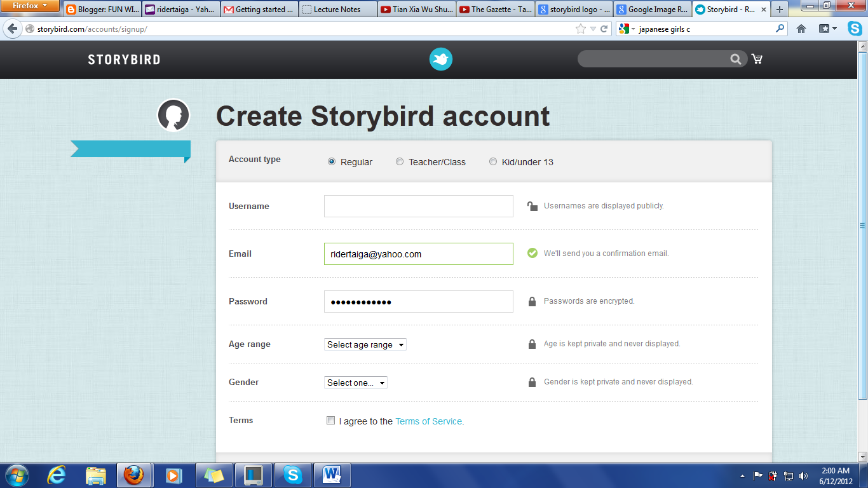Viewport: 868px width, 488px height.
Task: Switch to the storybird logo Google tab
Action: point(574,10)
